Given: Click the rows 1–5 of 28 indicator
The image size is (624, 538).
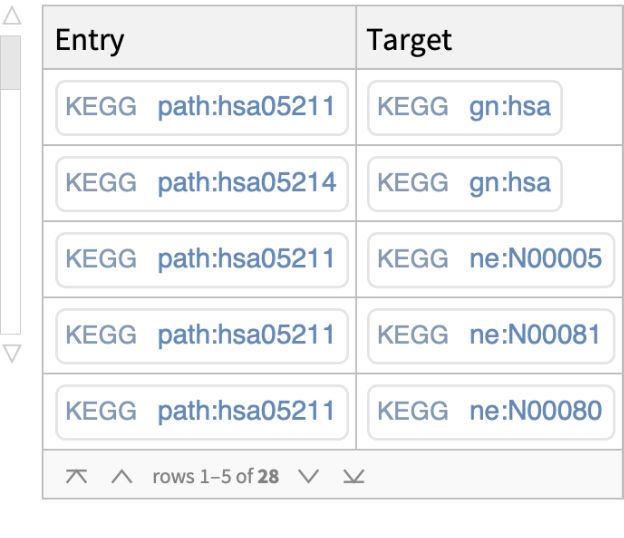Looking at the screenshot, I should (215, 477).
